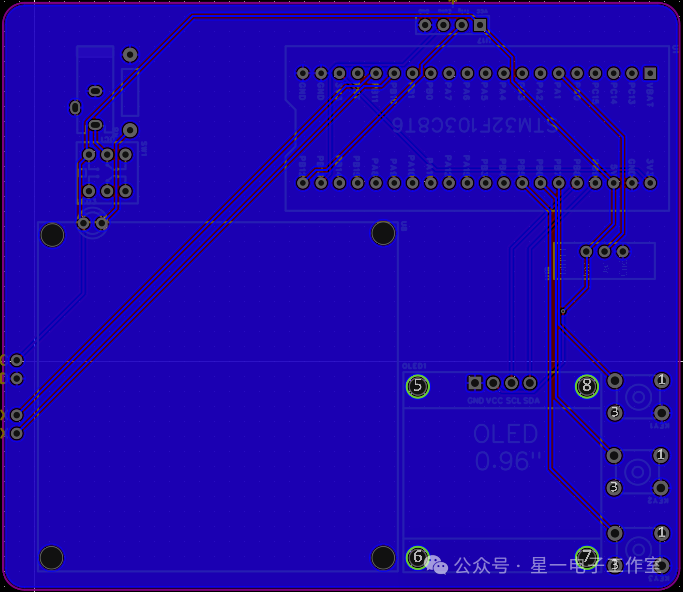Select the PA7 pad on the STM32 module
This screenshot has width=683, height=592.
[449, 73]
